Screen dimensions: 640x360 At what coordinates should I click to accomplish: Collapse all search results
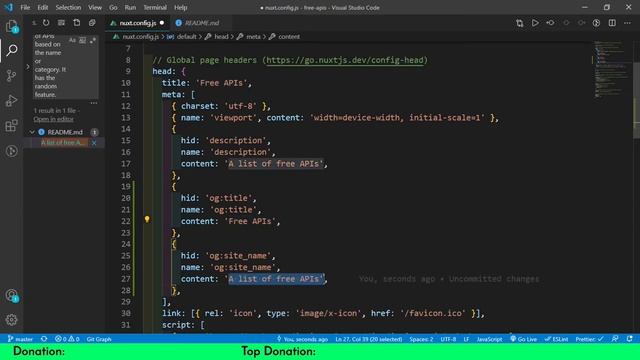(x=92, y=23)
